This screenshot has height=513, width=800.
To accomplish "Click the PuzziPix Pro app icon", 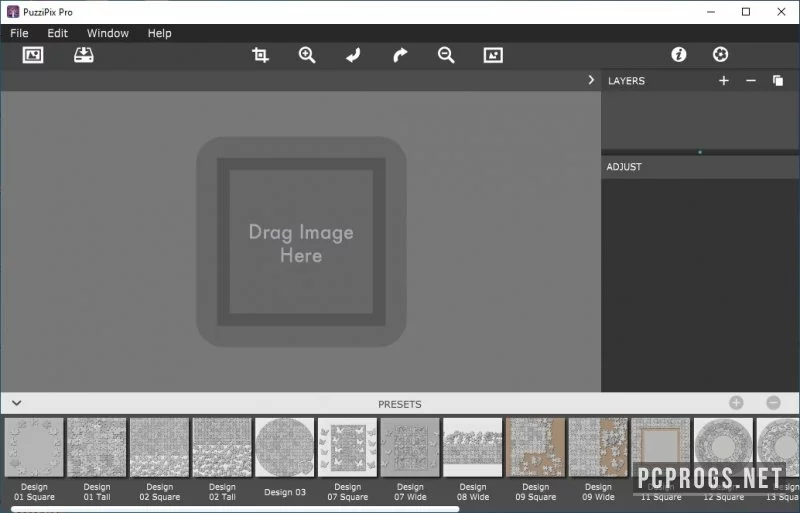I will click(x=13, y=12).
